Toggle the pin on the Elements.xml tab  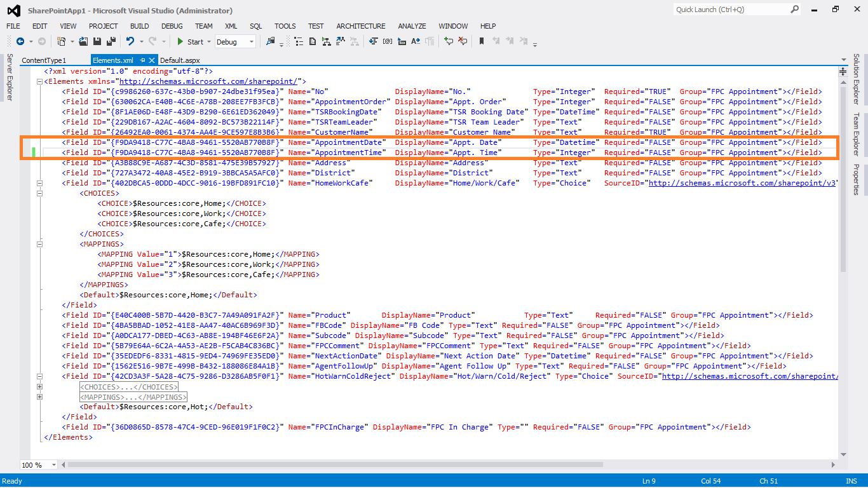[x=142, y=60]
